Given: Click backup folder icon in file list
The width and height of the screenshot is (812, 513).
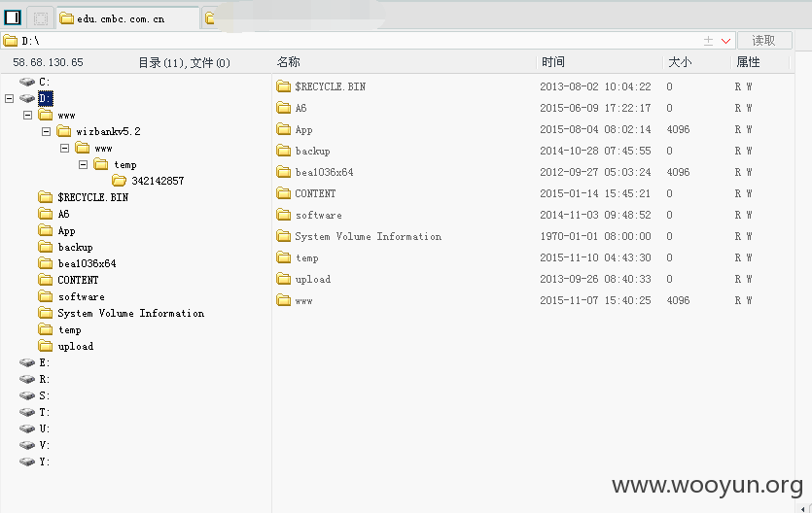Looking at the screenshot, I should (283, 151).
